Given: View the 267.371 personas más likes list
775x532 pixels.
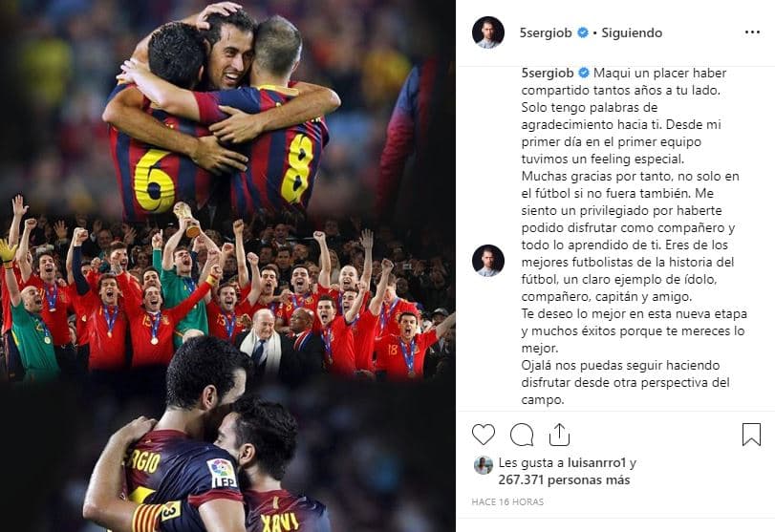Looking at the screenshot, I should pos(564,479).
